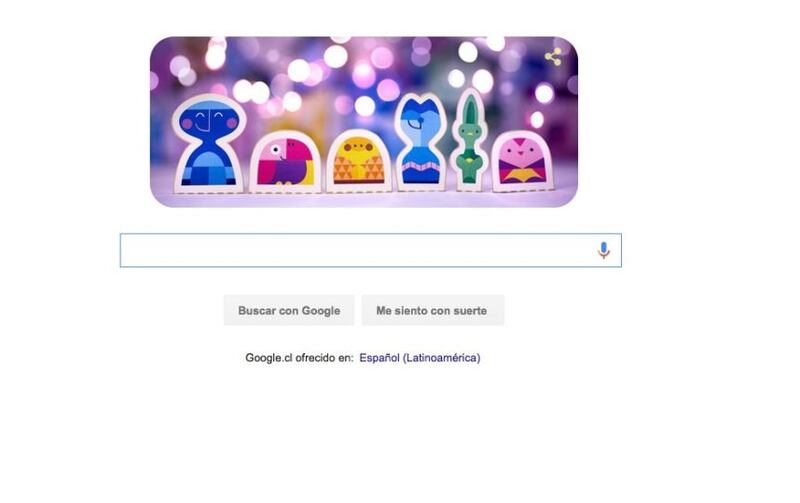Click the Google.cl ofrecido en label
Screen dimensions: 800x503
(x=299, y=358)
